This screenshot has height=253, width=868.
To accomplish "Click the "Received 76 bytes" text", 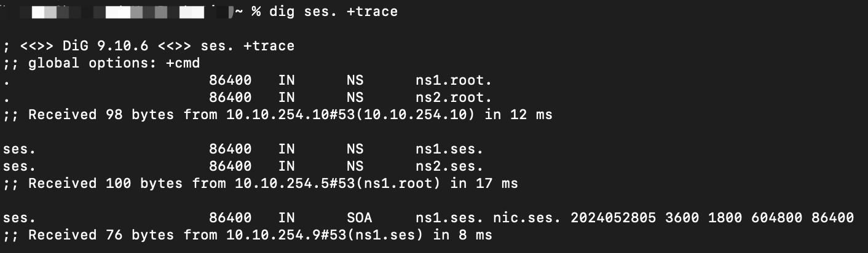I will 97,235.
